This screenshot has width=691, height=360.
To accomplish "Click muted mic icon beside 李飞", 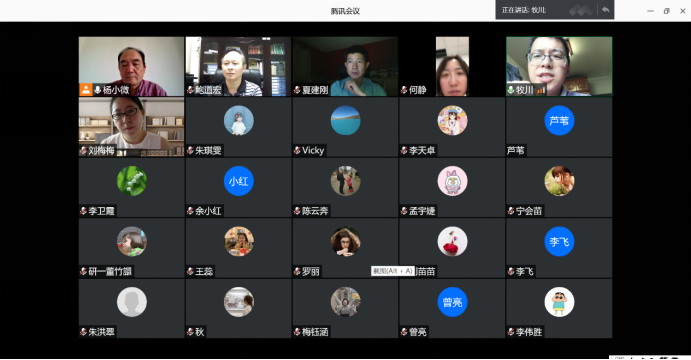I will [511, 271].
